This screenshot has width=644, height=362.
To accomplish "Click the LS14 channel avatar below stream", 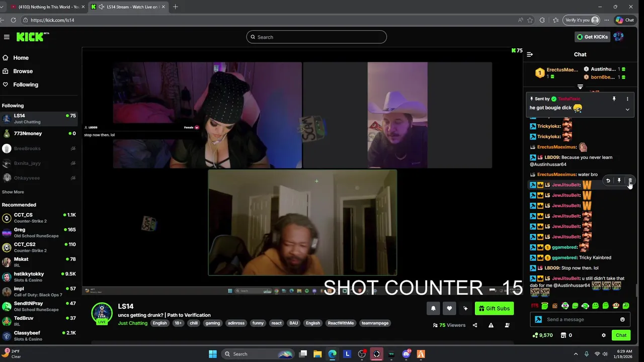I will (x=102, y=313).
